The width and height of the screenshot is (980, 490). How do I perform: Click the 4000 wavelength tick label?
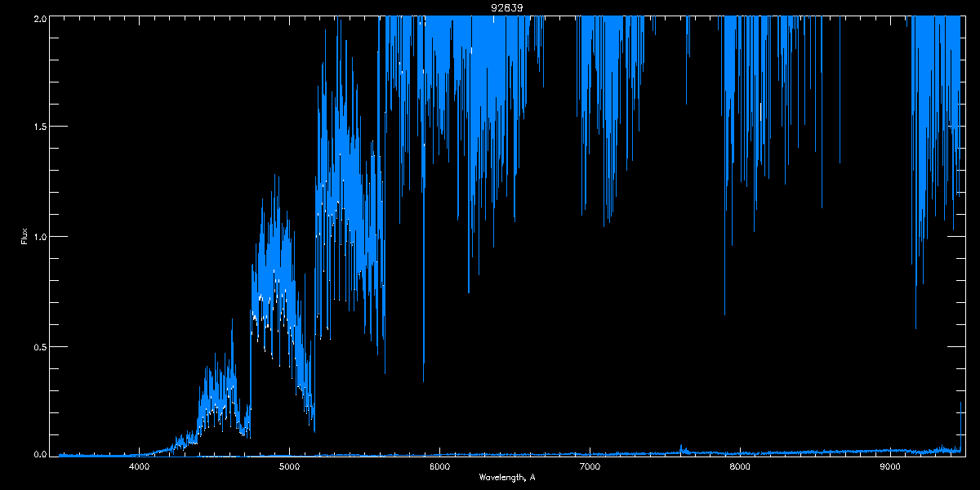(x=139, y=467)
